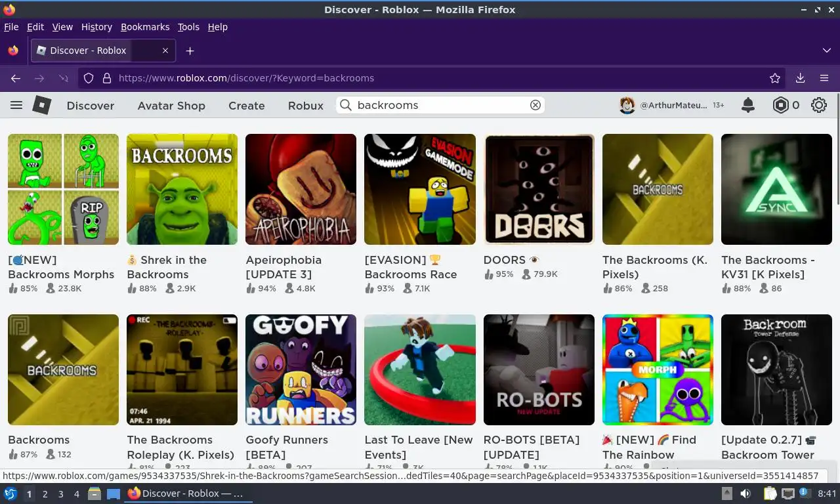The image size is (840, 504).
Task: Open the Bookmarks menu
Action: tap(145, 27)
